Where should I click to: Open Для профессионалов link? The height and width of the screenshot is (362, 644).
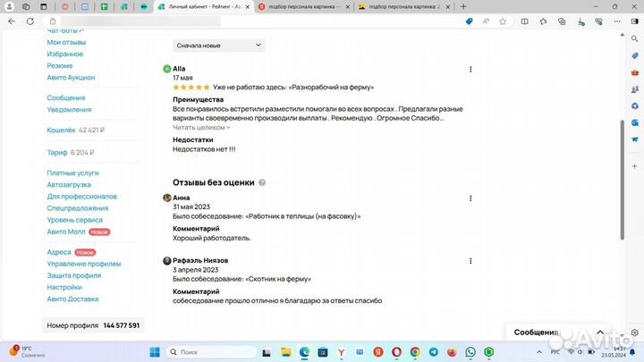[x=81, y=196]
